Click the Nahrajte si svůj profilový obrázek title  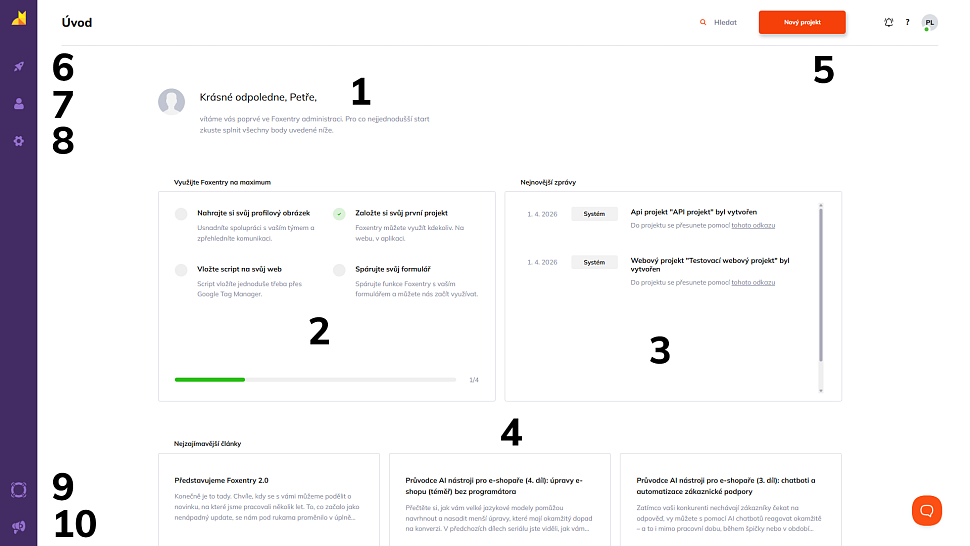click(x=254, y=213)
